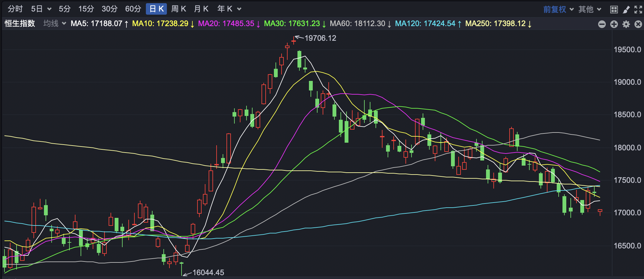
Task: Zoom in chart with plus icon
Action: click(x=614, y=24)
